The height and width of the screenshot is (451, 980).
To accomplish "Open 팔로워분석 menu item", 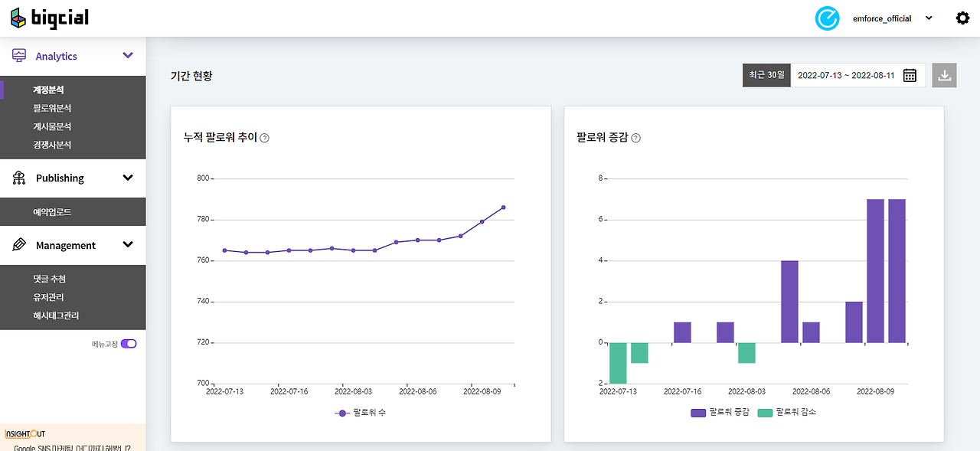I will [52, 108].
